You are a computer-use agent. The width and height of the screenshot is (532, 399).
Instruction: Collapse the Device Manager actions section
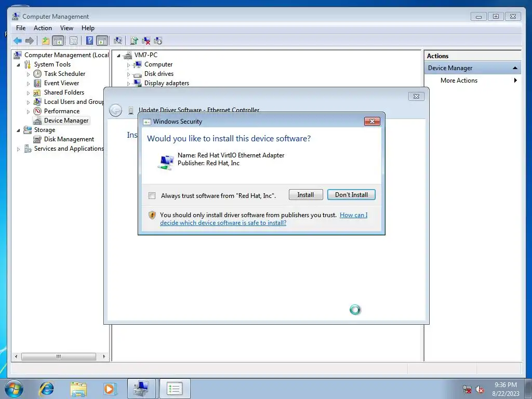pos(515,68)
